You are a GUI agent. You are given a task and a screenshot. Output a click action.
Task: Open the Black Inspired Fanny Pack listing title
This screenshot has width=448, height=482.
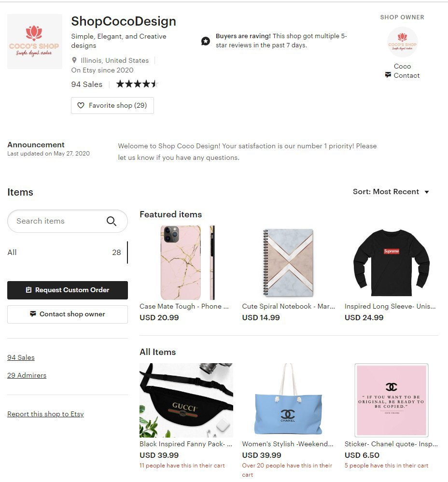[186, 444]
